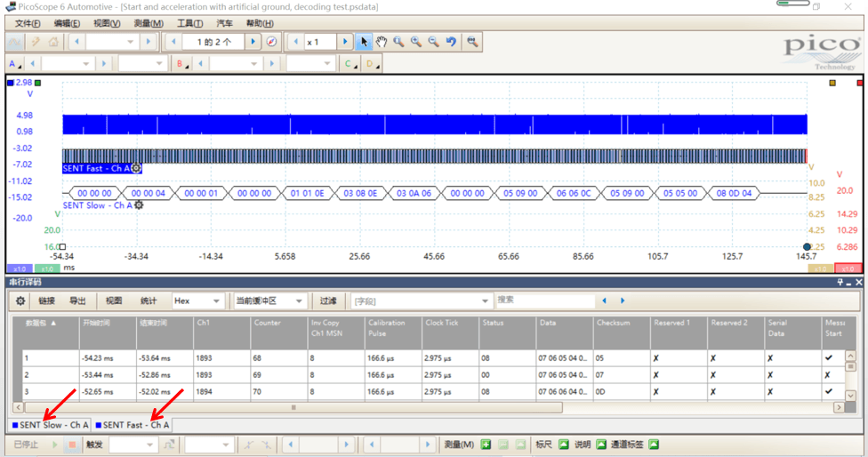
Task: Close the serial decoding panel
Action: click(x=858, y=283)
